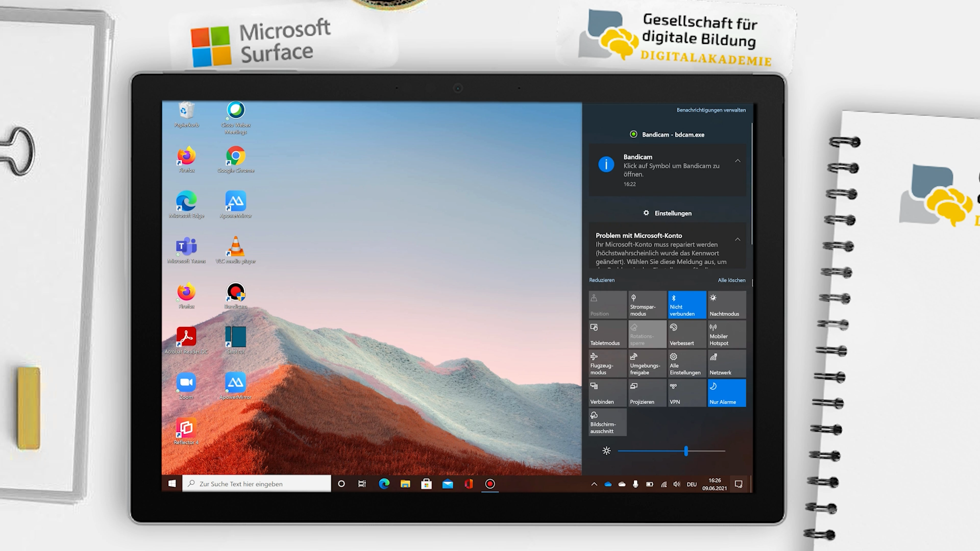This screenshot has width=980, height=551.
Task: Open the Problem mit Microsoft-Konto notification
Action: [667, 246]
